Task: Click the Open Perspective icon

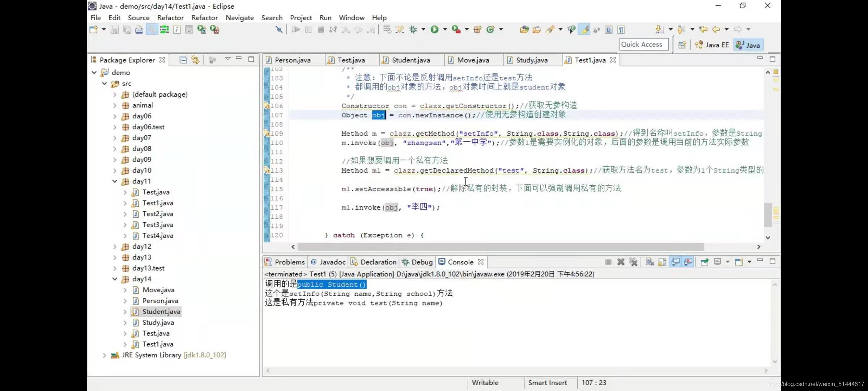Action: tap(682, 45)
